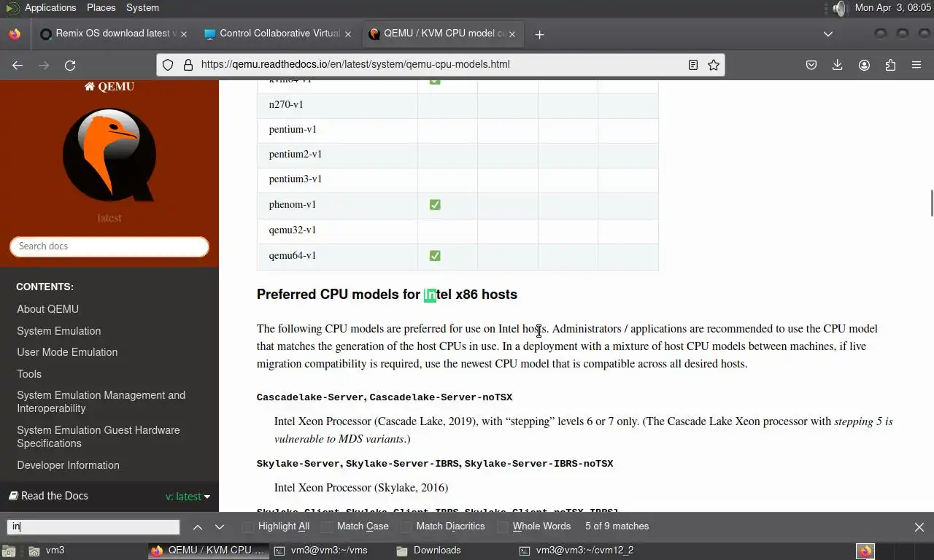The image size is (934, 560).
Task: Save to Pocket icon
Action: [x=811, y=65]
